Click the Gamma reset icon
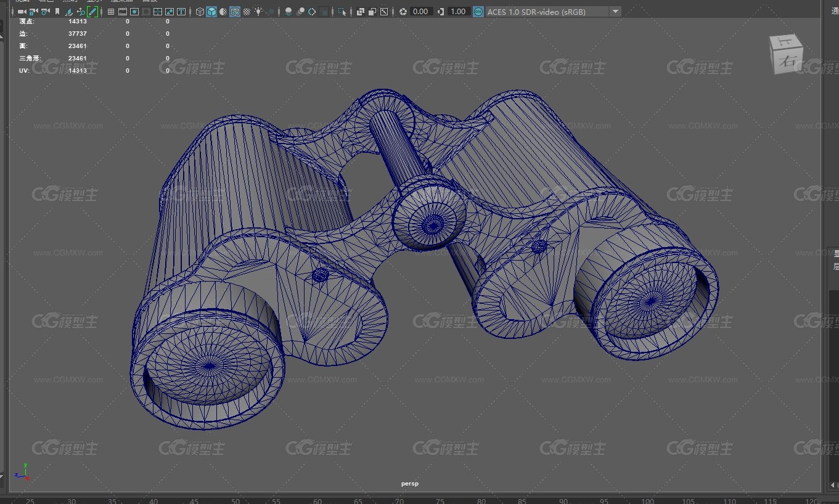Viewport: 839px width, 504px height. click(x=441, y=12)
